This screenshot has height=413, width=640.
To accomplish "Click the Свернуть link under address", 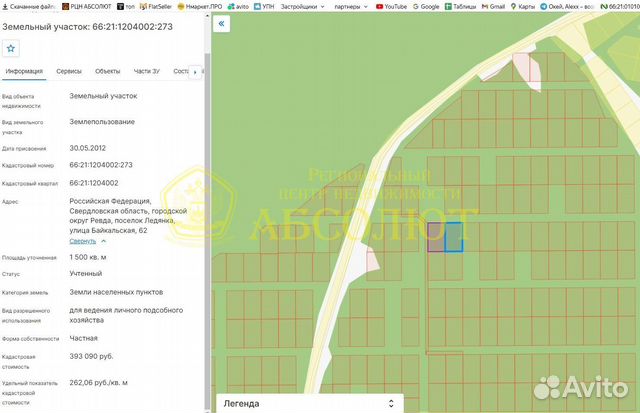I will (x=83, y=241).
